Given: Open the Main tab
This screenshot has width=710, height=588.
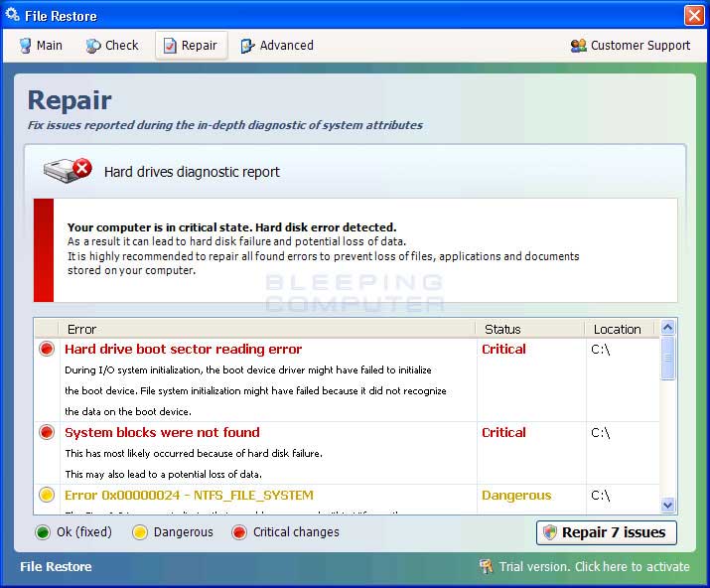Looking at the screenshot, I should [41, 46].
